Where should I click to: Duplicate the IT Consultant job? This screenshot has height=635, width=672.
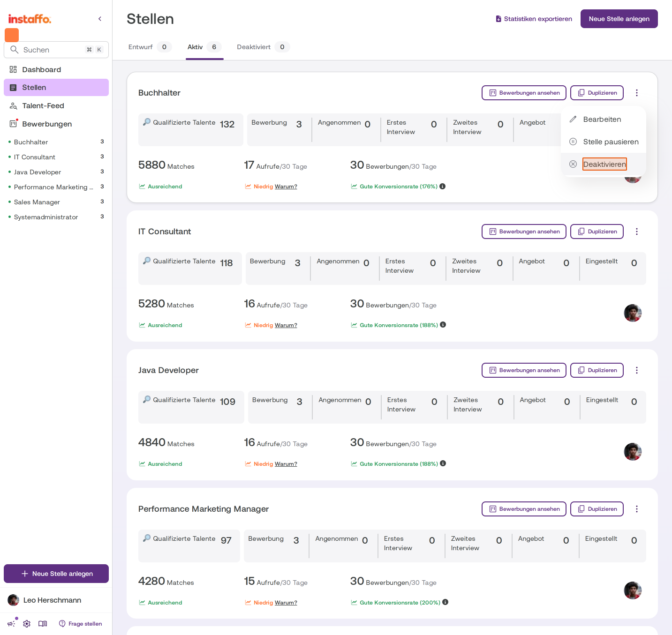597,232
